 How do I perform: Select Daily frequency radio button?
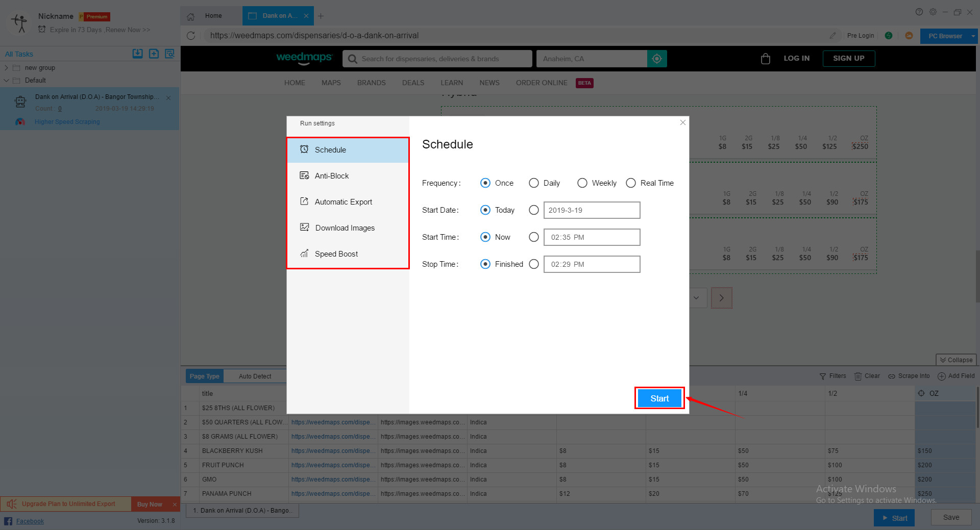click(534, 183)
